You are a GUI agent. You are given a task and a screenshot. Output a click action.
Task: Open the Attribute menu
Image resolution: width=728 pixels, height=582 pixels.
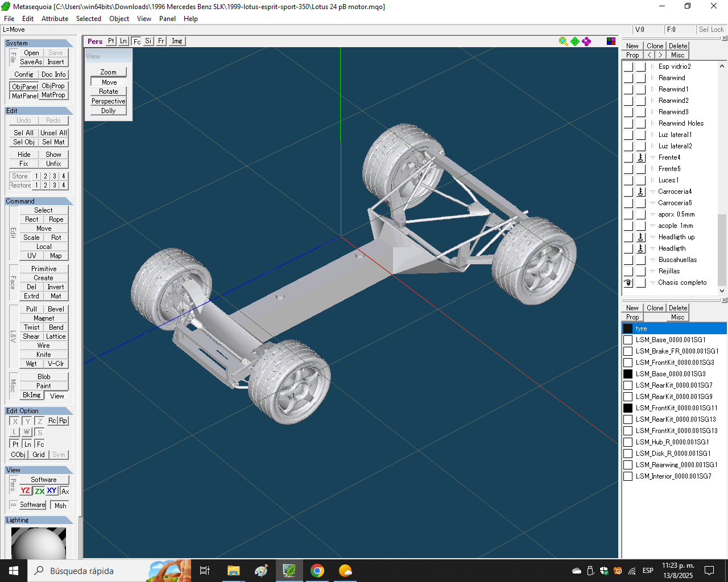[x=55, y=19]
